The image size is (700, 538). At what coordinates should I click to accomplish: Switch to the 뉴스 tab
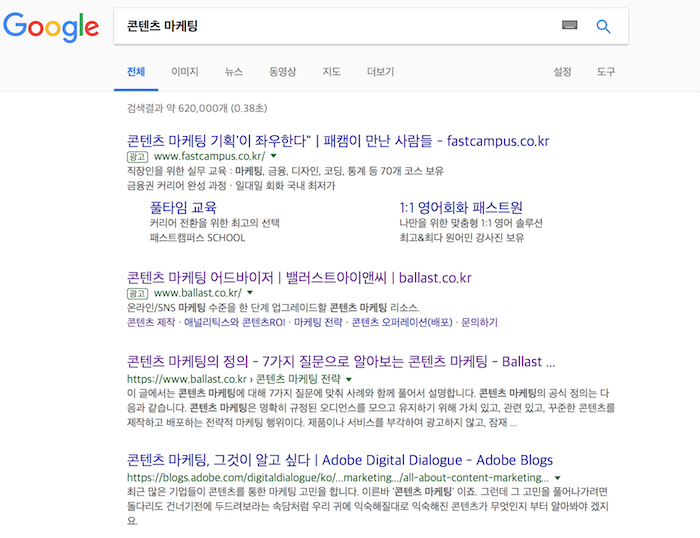point(233,71)
